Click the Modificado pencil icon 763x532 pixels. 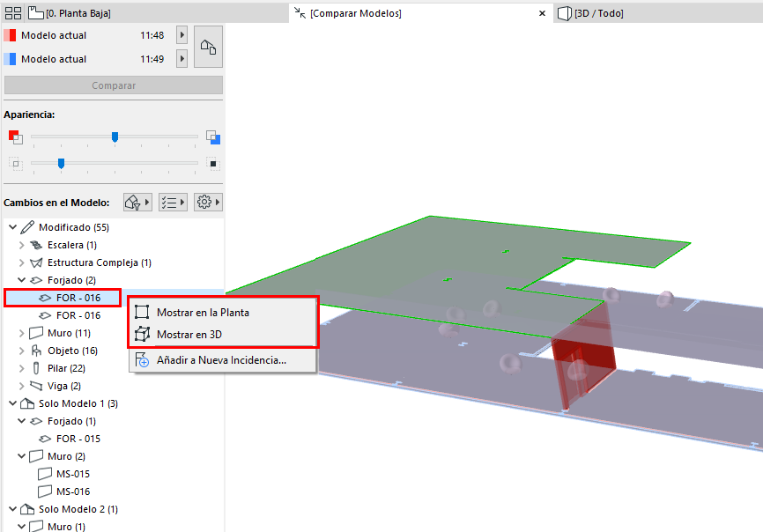point(27,226)
